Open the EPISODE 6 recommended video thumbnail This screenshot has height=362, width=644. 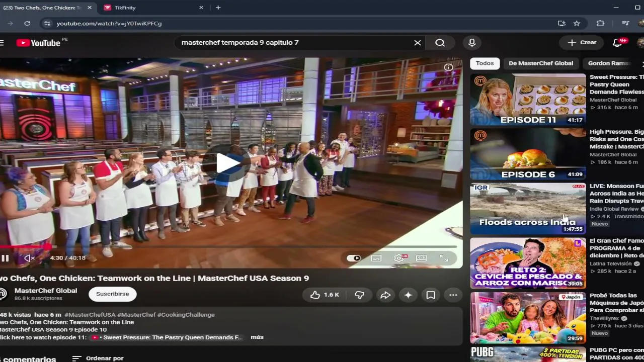[x=528, y=154]
